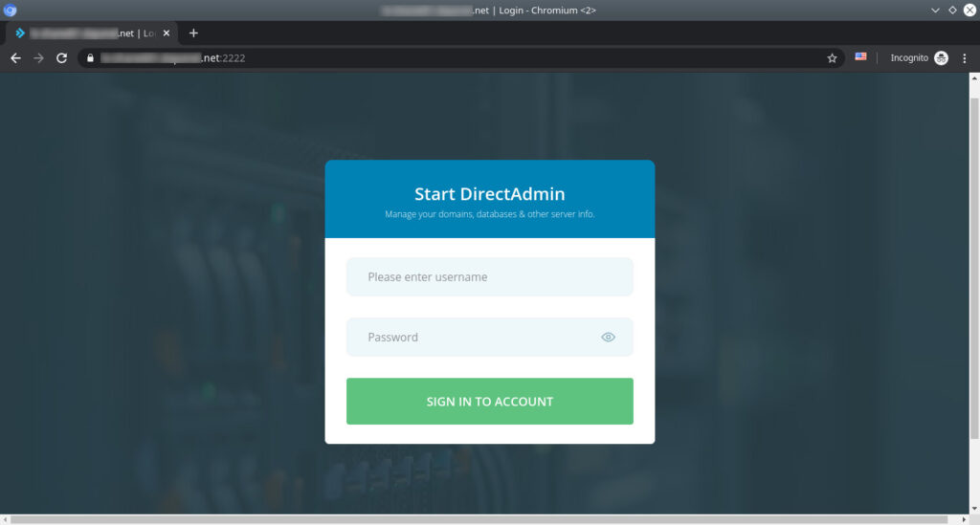
Task: Go forward to the next page
Action: [x=38, y=58]
